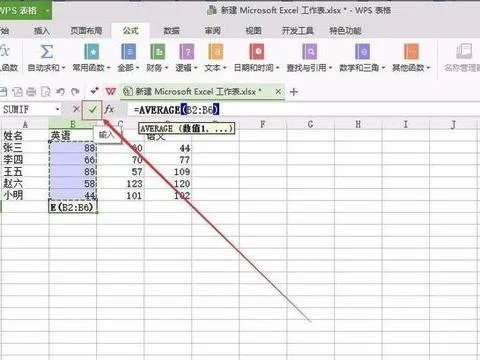
Task: Click the redo arrow in quick toolbar
Action: (75, 91)
